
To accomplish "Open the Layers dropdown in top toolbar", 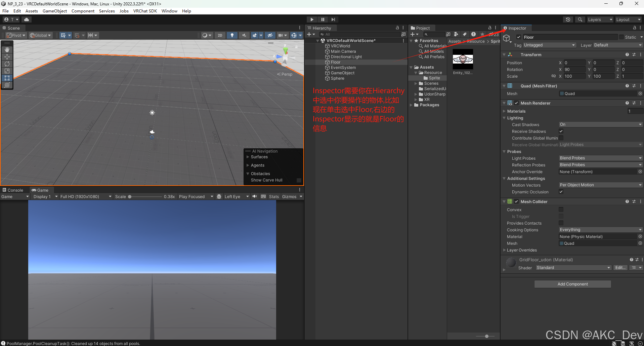I will tap(600, 20).
